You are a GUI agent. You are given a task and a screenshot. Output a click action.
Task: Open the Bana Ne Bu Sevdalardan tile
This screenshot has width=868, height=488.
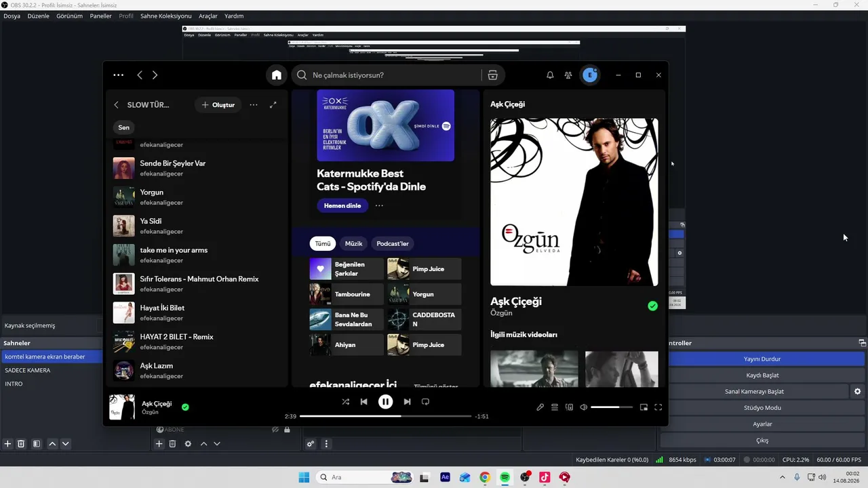(347, 319)
